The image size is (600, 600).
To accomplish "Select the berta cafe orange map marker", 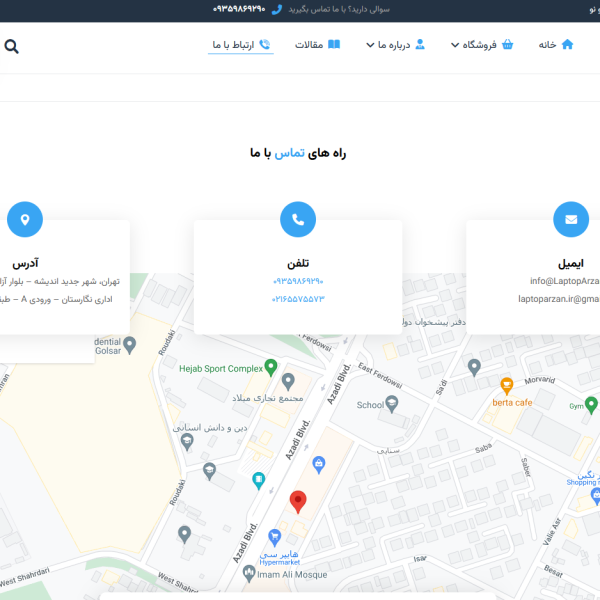I will [506, 385].
